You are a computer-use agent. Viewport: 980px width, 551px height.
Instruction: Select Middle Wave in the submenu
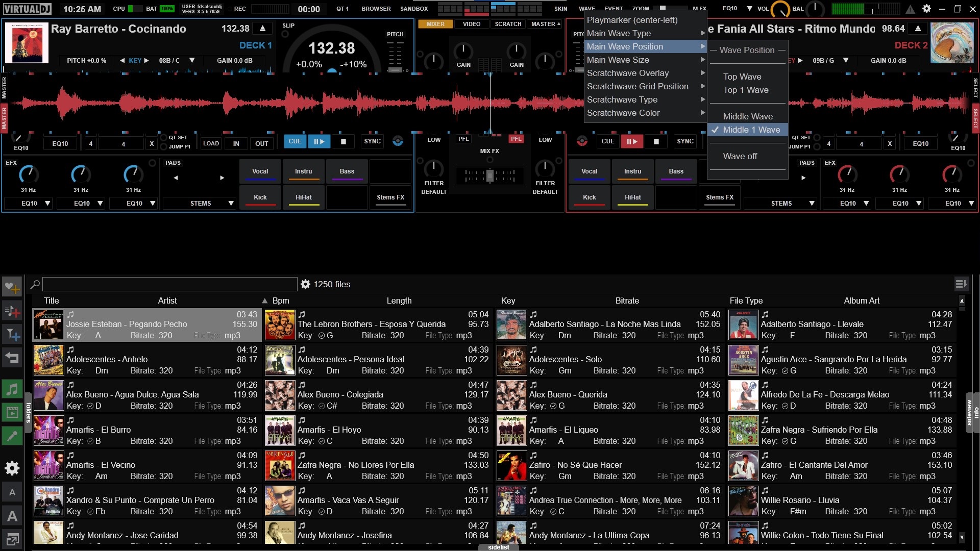tap(748, 116)
